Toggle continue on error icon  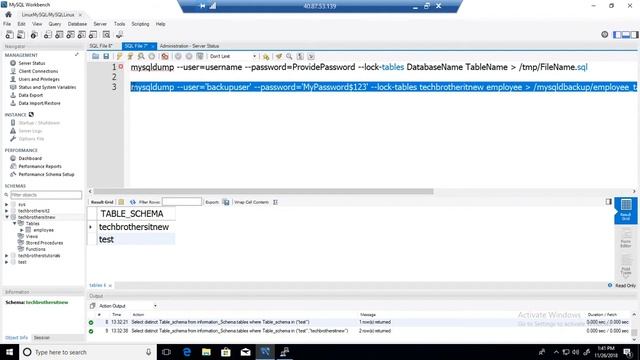164,56
